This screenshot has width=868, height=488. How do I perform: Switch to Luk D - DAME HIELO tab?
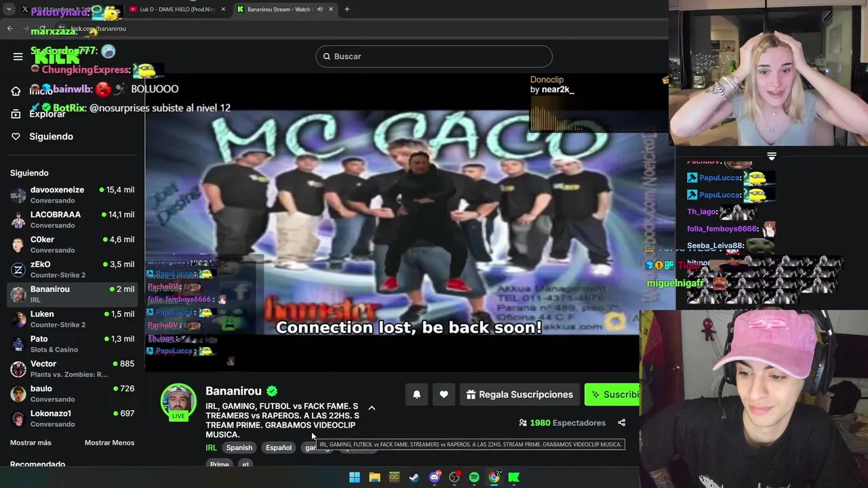tap(178, 9)
